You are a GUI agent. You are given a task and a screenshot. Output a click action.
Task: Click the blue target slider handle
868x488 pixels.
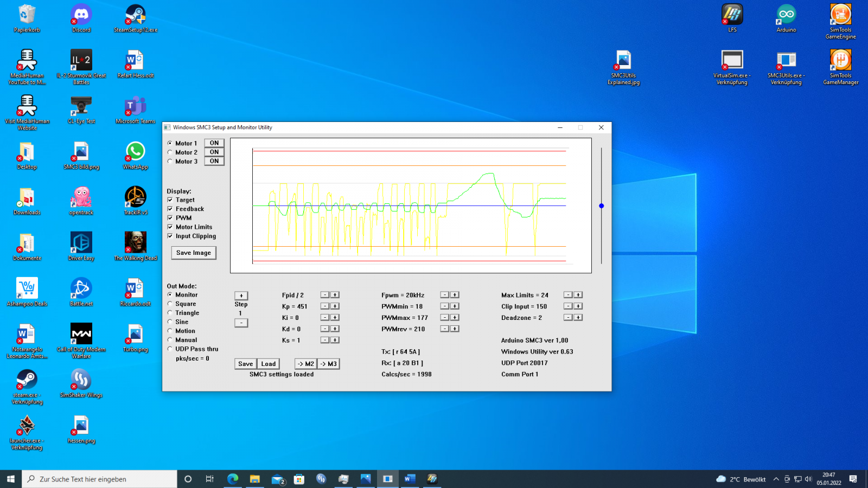pyautogui.click(x=601, y=206)
